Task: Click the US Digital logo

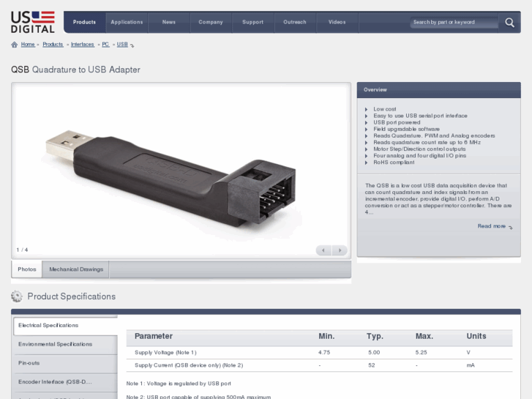Action: pyautogui.click(x=33, y=22)
